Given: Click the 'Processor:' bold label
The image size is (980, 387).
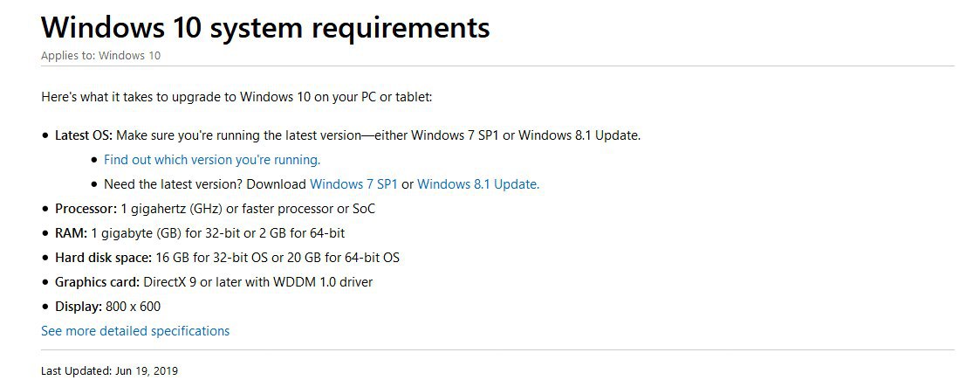Looking at the screenshot, I should coord(86,209).
